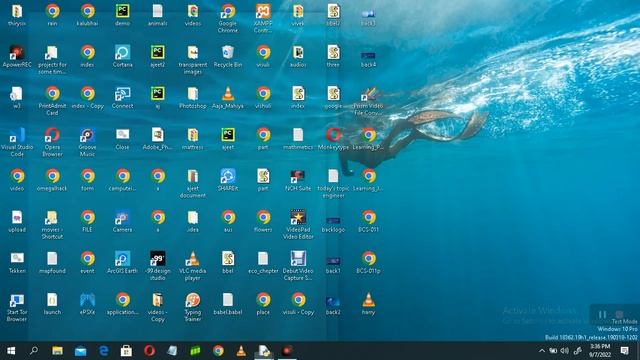The height and width of the screenshot is (360, 640).
Task: Select the eco_chepter document icon
Action: click(x=263, y=259)
